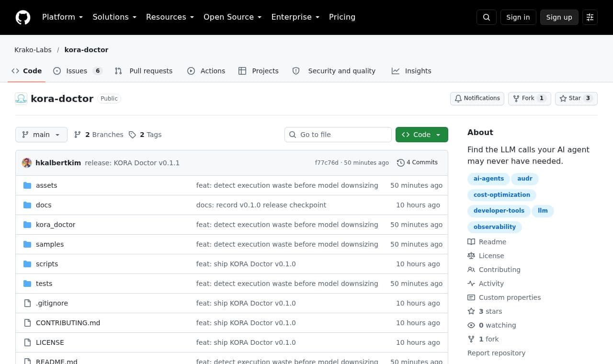Click the Sign in button
Viewport: 613px width, 364px height.
(x=518, y=17)
